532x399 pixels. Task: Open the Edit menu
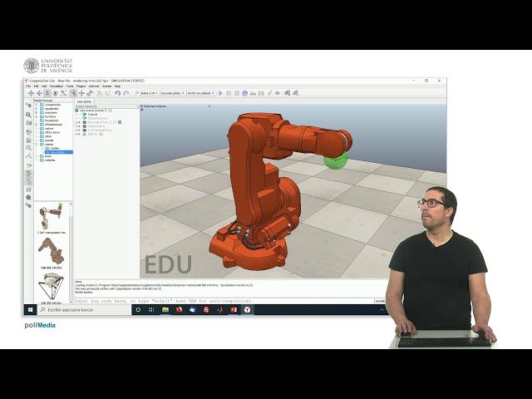click(x=36, y=86)
